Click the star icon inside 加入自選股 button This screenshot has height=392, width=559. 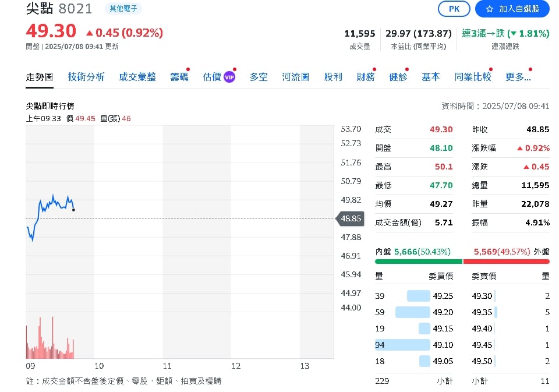[490, 9]
